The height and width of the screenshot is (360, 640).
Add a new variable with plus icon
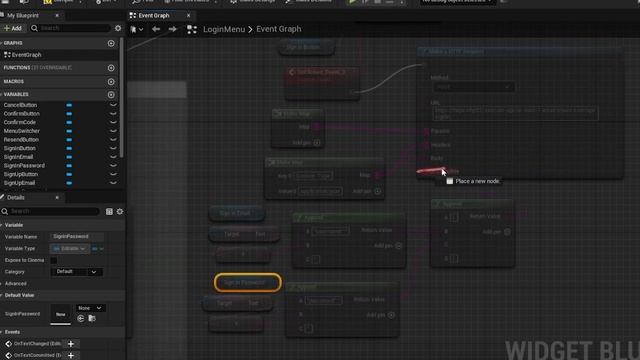pos(111,95)
